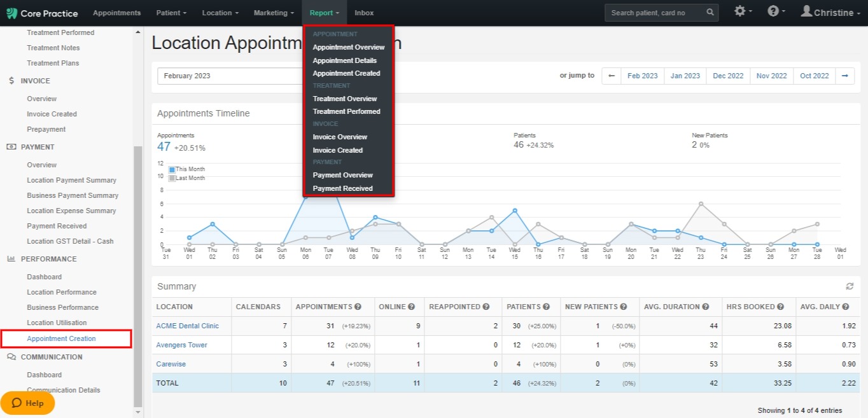Open the Inbox from the top navigation

point(363,13)
